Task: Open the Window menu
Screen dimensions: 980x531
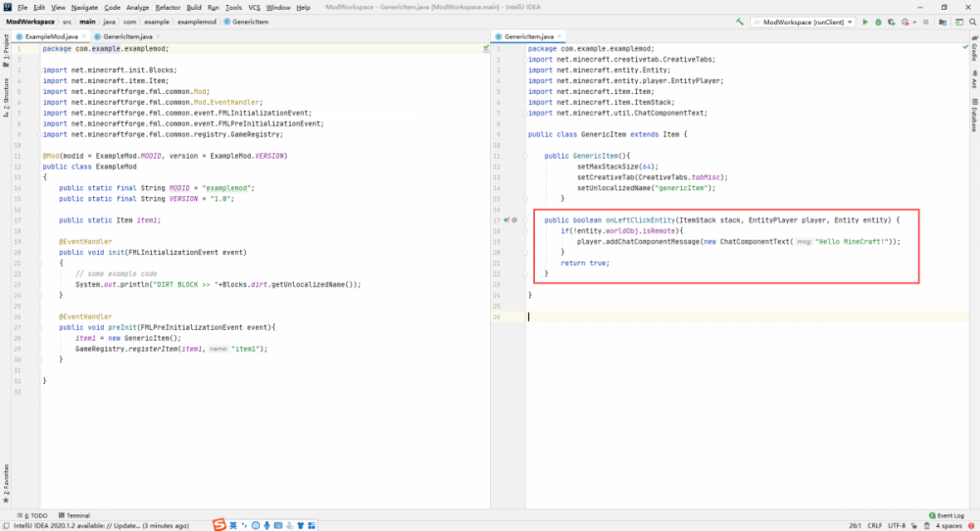Action: 278,8
